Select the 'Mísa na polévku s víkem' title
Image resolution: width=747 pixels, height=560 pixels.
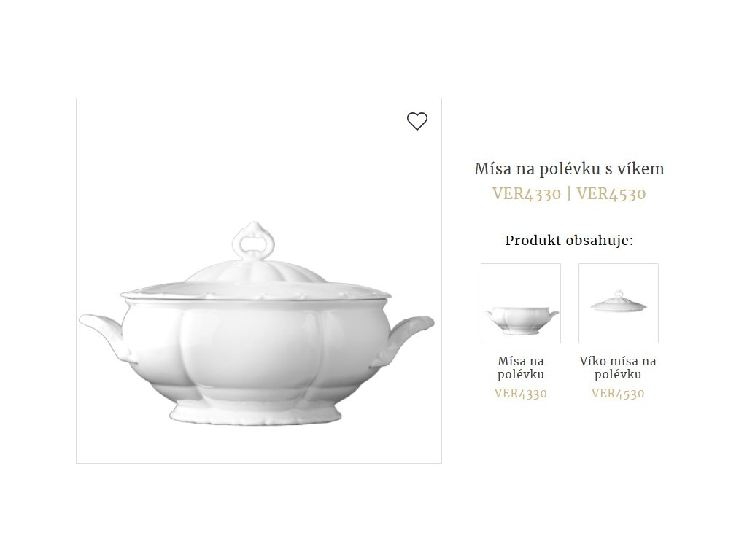point(569,168)
